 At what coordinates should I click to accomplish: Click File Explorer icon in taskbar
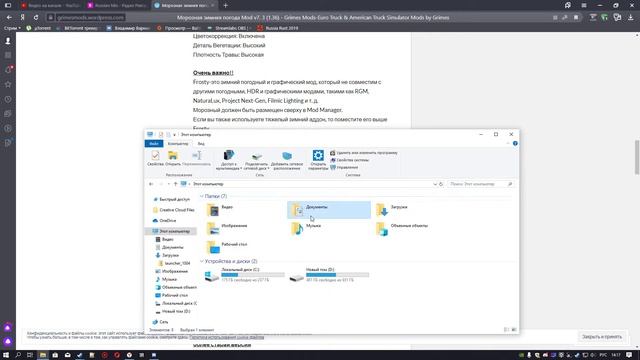coord(42,355)
